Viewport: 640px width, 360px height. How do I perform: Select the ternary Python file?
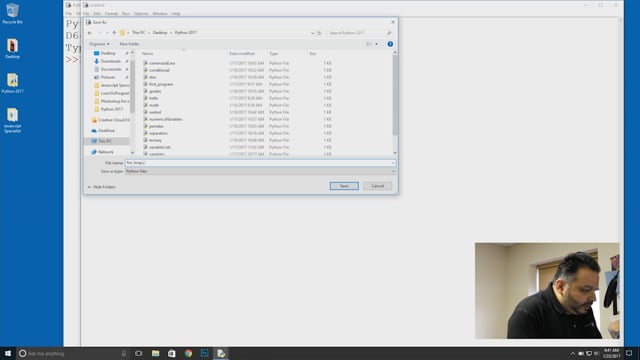155,140
